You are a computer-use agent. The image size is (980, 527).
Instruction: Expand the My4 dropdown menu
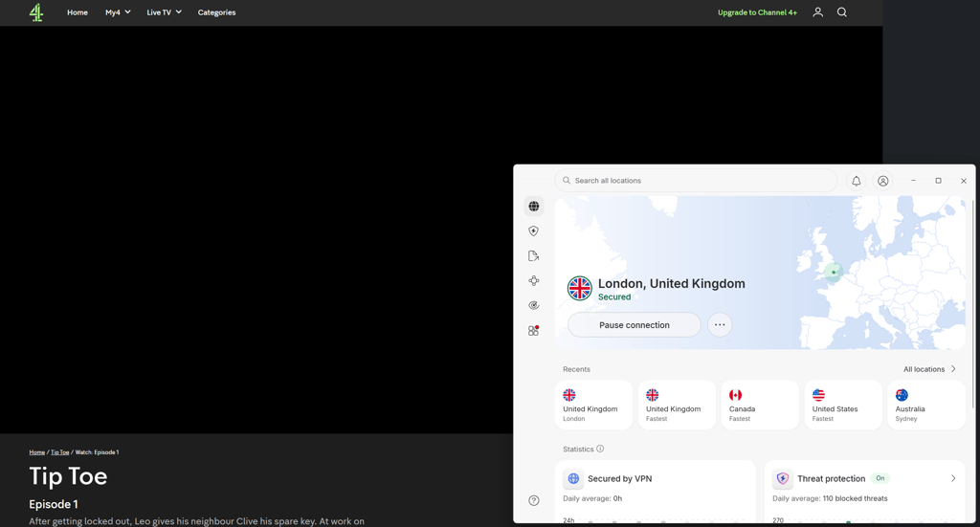click(118, 12)
